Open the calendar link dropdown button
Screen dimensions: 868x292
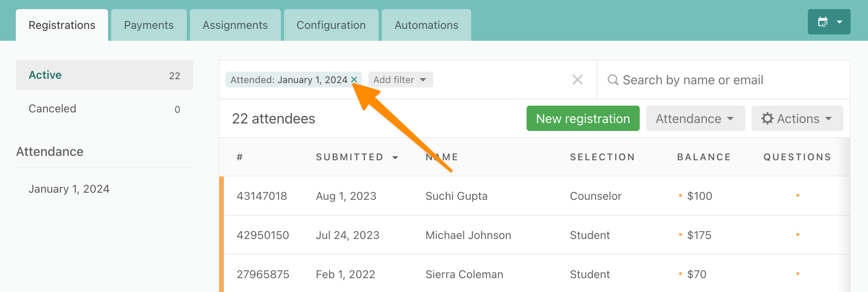[x=829, y=22]
